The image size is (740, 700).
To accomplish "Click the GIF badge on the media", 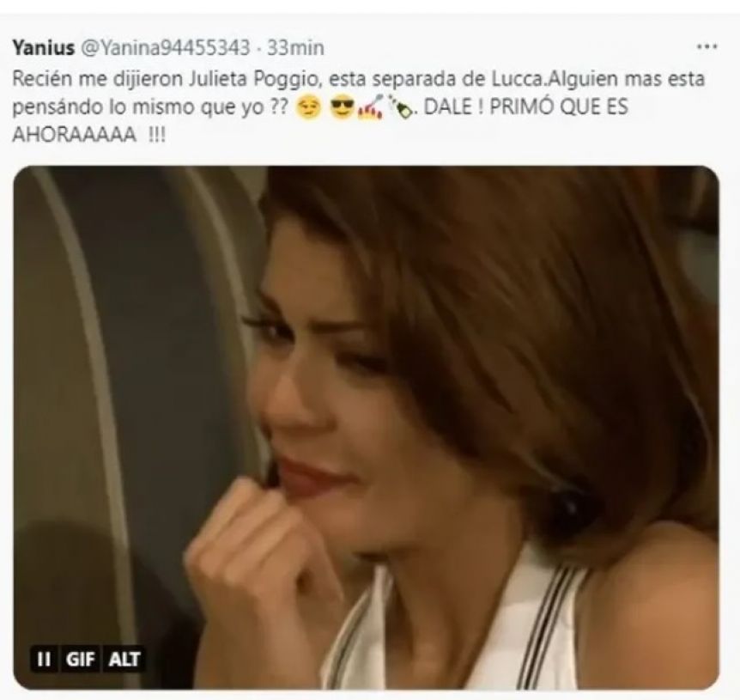I will coord(80,659).
